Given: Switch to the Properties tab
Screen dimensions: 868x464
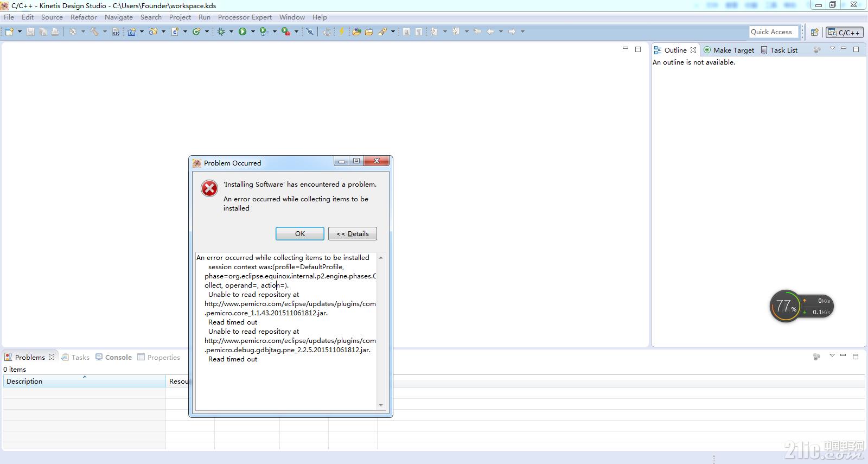Looking at the screenshot, I should (158, 357).
